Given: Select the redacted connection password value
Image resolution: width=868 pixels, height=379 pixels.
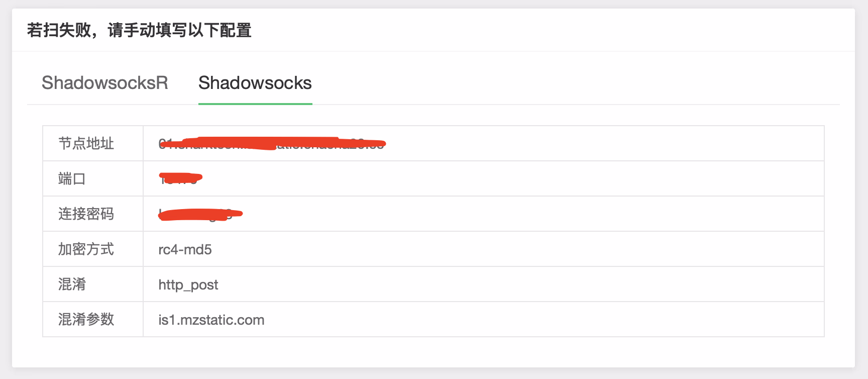Looking at the screenshot, I should [199, 215].
